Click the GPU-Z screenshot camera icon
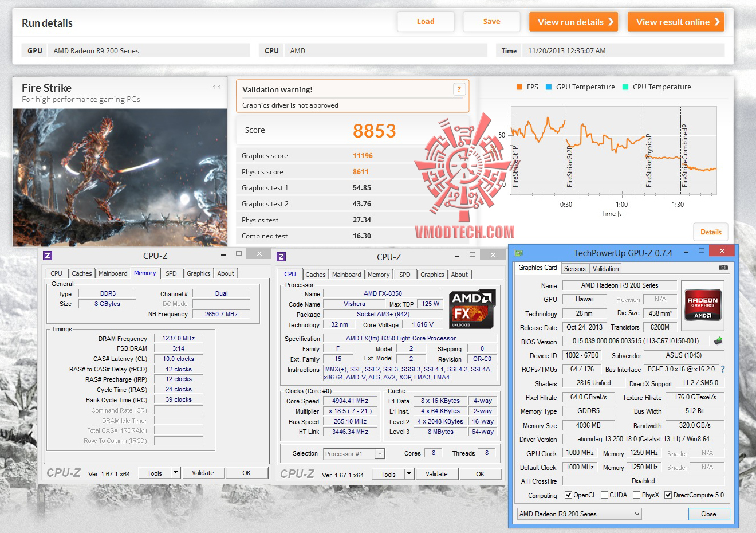 point(723,268)
